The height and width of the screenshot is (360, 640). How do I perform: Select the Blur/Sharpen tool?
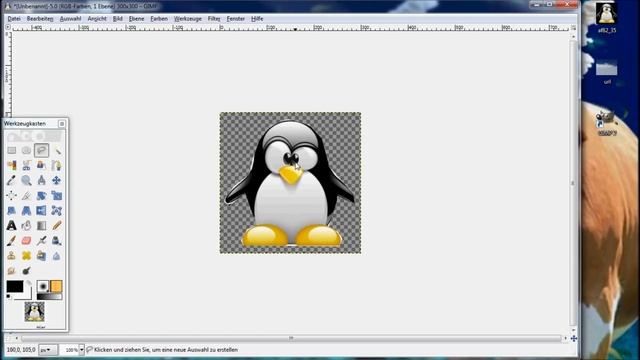(x=57, y=256)
